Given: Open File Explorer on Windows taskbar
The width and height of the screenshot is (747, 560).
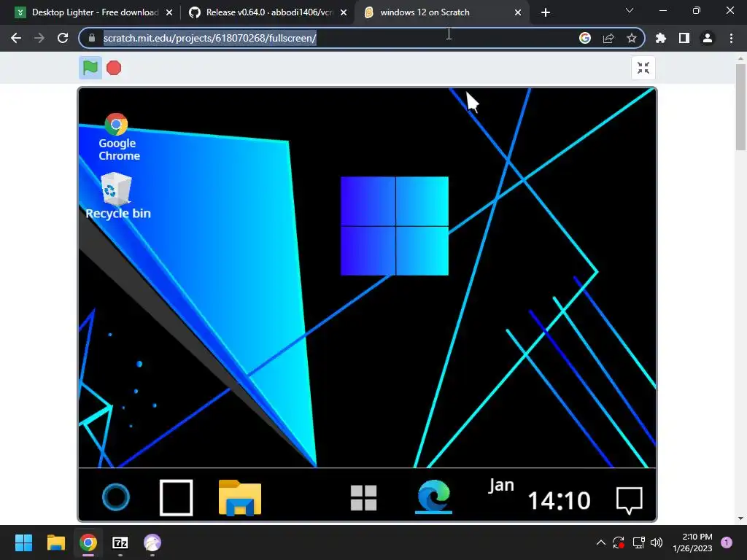Looking at the screenshot, I should click(x=55, y=542).
